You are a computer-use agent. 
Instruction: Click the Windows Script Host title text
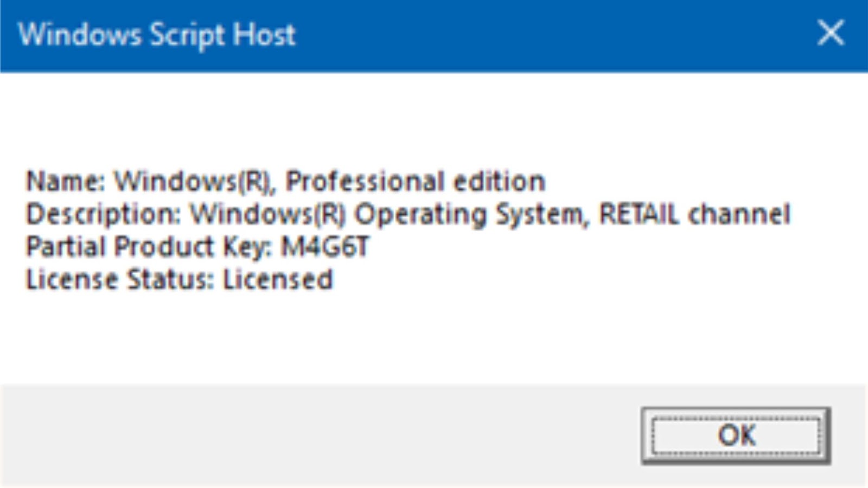pyautogui.click(x=157, y=35)
